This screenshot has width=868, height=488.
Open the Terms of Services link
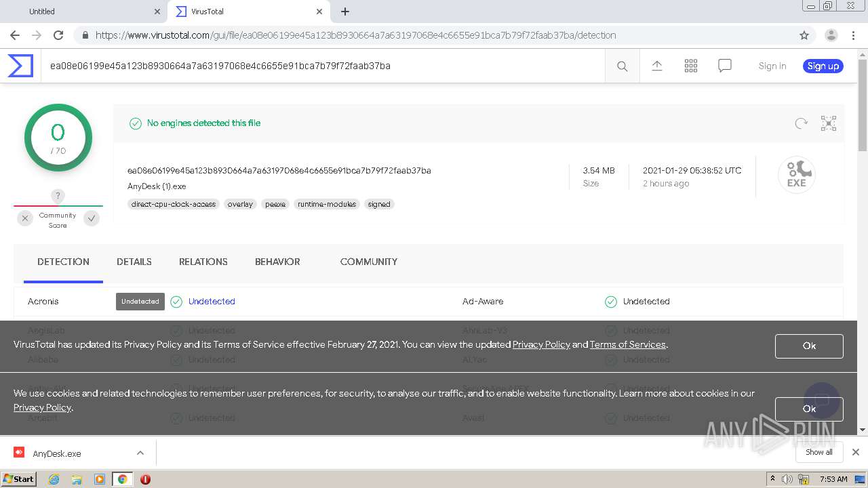(628, 344)
